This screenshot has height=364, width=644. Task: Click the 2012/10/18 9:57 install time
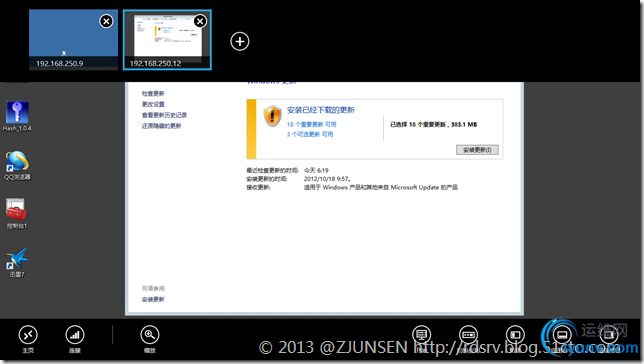[327, 179]
